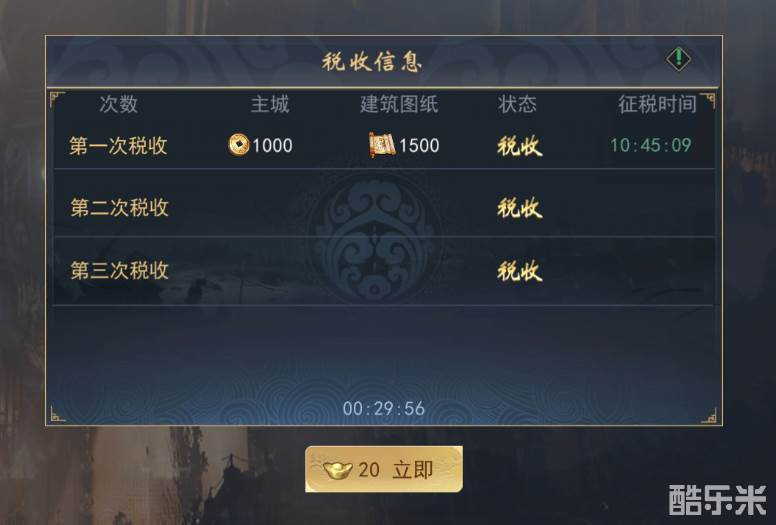Screen dimensions: 776x525
Task: Collect tax on the 第三次税收 row
Action: coord(520,271)
